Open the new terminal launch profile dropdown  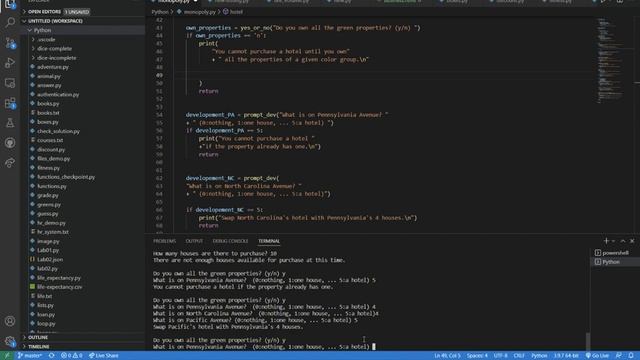(x=613, y=241)
